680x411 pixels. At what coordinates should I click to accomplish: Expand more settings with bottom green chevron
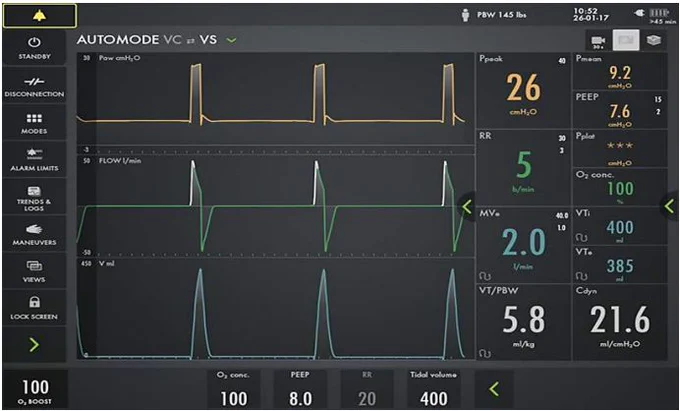(x=494, y=389)
